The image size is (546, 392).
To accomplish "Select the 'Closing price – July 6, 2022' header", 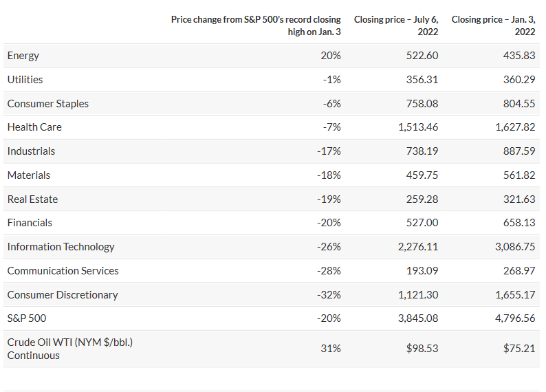I will 396,25.
